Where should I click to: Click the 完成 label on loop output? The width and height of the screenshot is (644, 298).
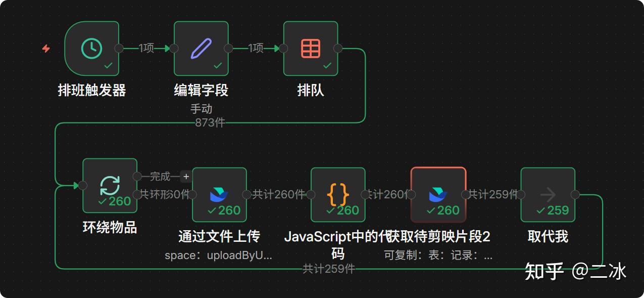[x=160, y=177]
